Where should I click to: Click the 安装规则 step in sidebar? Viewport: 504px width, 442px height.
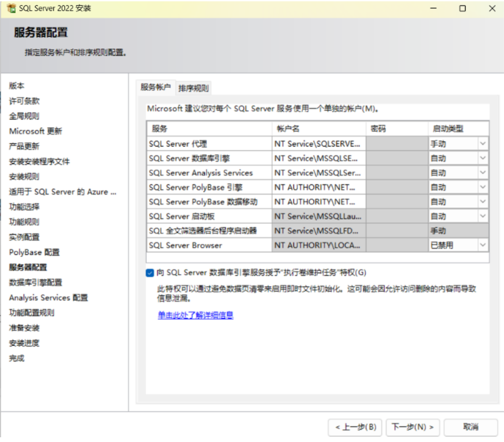(x=24, y=177)
